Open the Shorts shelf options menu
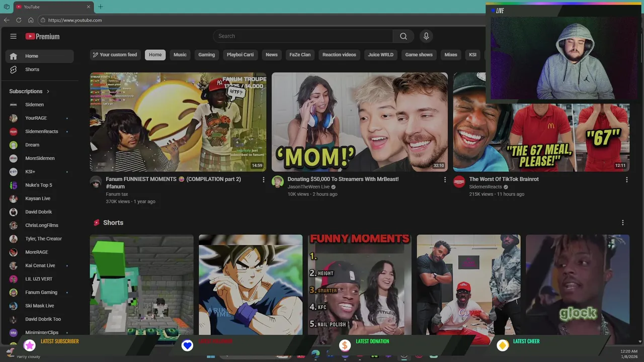644x362 pixels. [623, 223]
